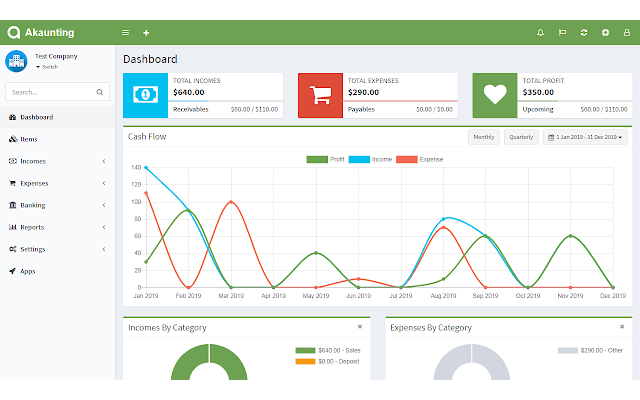The height and width of the screenshot is (400, 640).
Task: Click the Incomes money icon in the sidebar
Action: pos(13,161)
